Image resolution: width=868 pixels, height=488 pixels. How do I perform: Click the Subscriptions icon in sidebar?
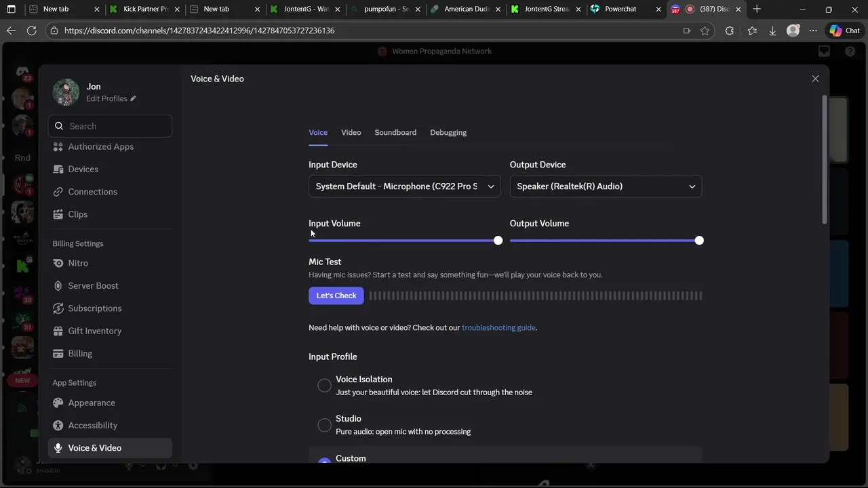58,308
